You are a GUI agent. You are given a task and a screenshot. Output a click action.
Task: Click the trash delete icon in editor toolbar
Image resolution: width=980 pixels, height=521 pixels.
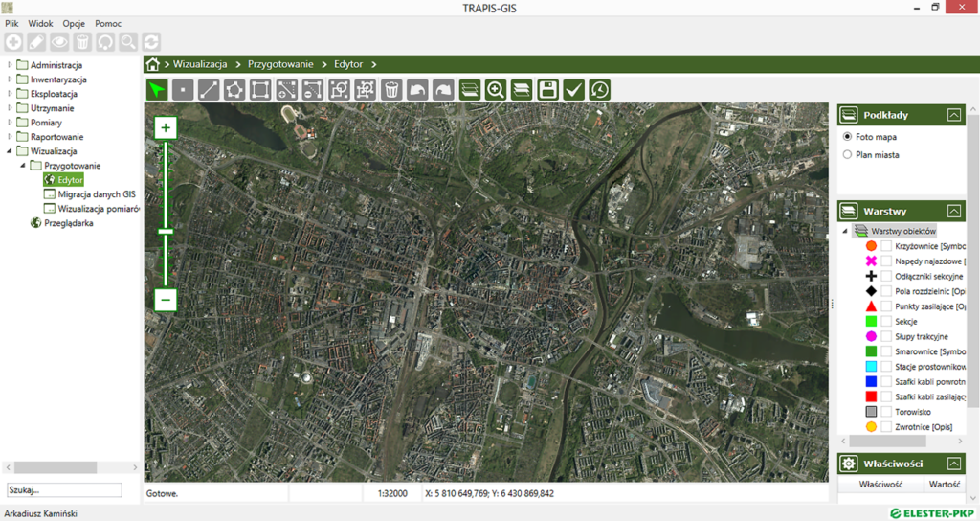point(390,90)
